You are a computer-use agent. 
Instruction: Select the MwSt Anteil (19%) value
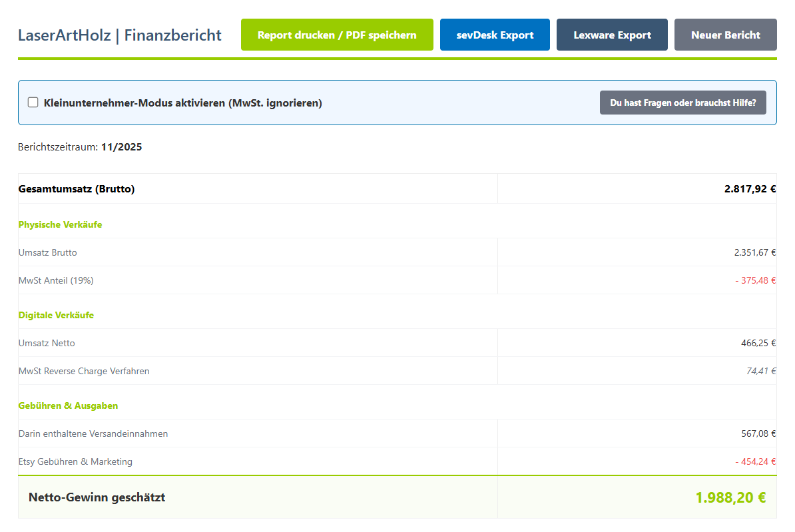(x=755, y=280)
